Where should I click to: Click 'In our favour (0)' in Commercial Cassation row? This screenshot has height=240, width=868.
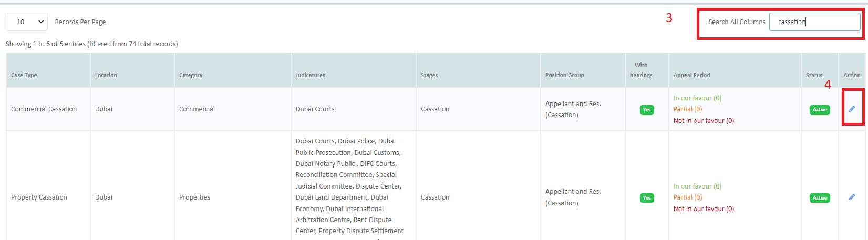pos(698,98)
